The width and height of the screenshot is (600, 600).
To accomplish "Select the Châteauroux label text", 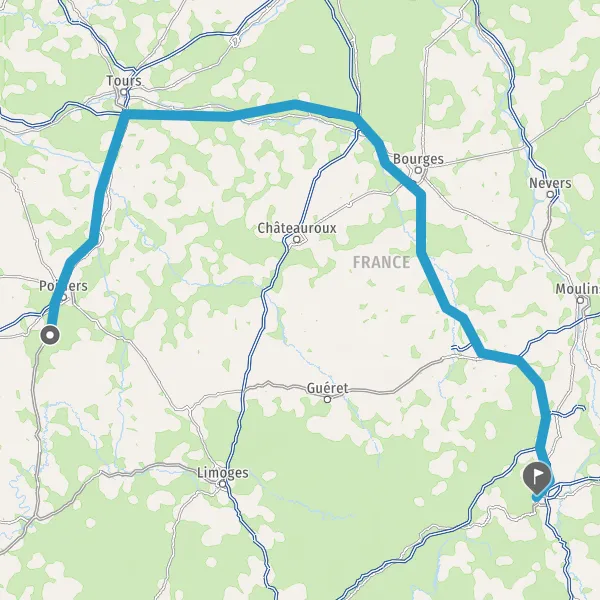I will coord(297,228).
